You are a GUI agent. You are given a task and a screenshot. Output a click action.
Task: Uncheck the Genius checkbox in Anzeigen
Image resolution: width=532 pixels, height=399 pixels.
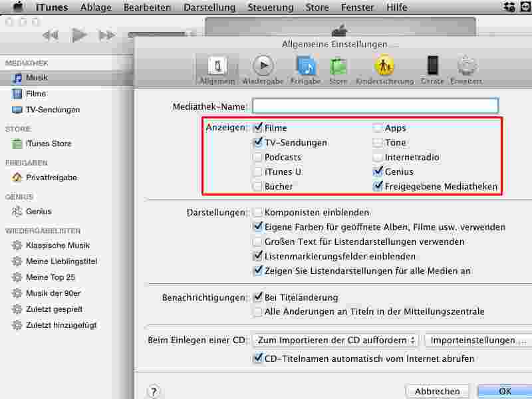click(377, 172)
